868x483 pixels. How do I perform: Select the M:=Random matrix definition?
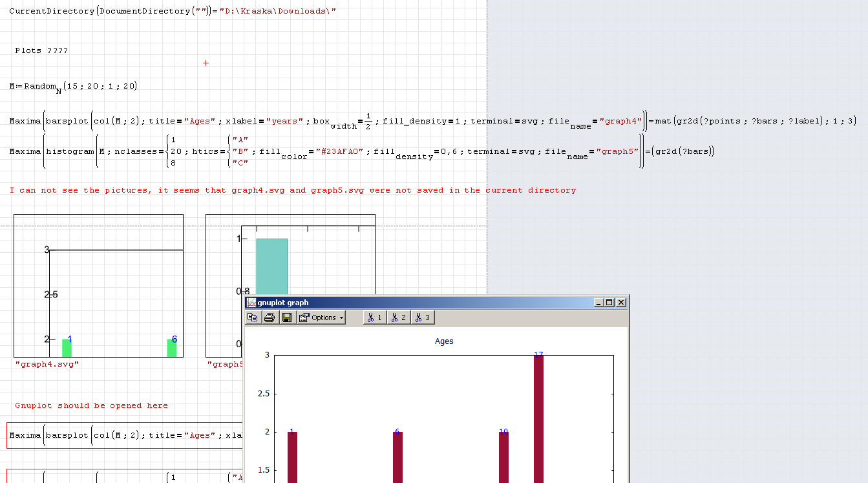coord(73,87)
